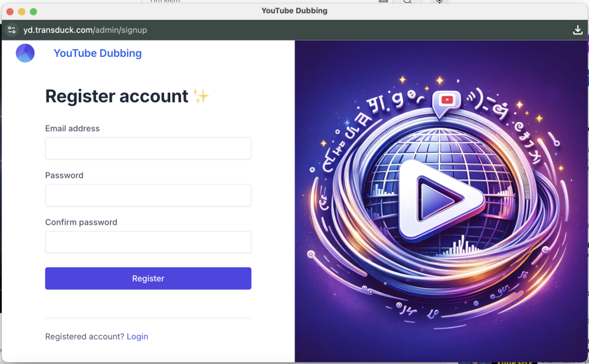Open the site settings icon in address bar
Viewport: 589px width, 364px height.
[12, 30]
